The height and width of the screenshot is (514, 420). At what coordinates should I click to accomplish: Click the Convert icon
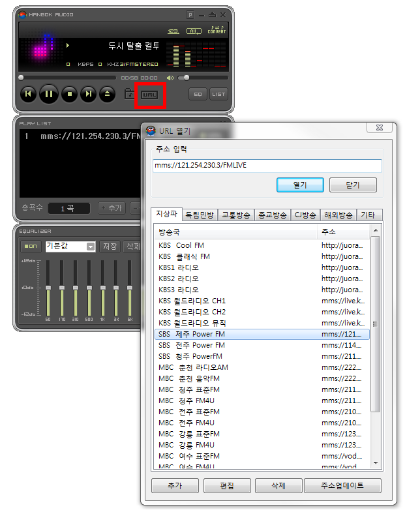[217, 30]
